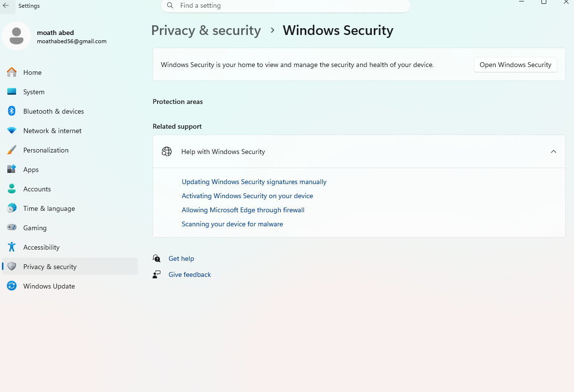The image size is (574, 392).
Task: Navigate to Apps settings
Action: (70, 170)
